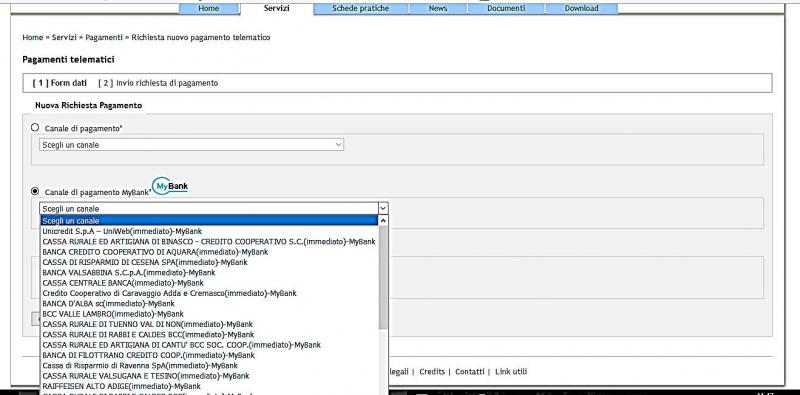
Task: Go to the Download tab
Action: pos(581,8)
